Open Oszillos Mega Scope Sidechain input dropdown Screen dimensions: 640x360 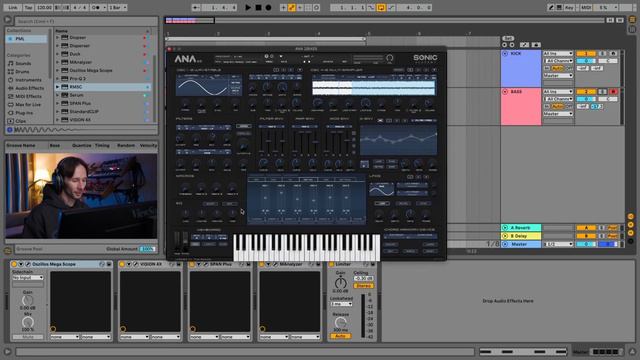(x=28, y=278)
